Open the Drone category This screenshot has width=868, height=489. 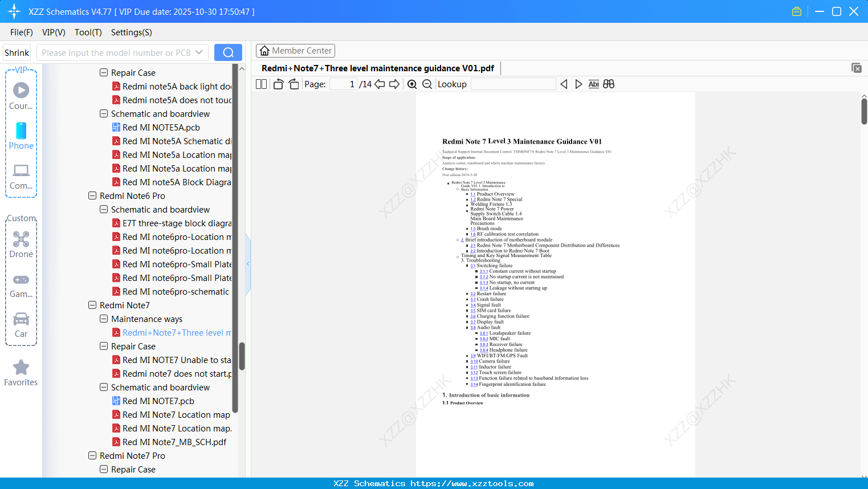[21, 244]
